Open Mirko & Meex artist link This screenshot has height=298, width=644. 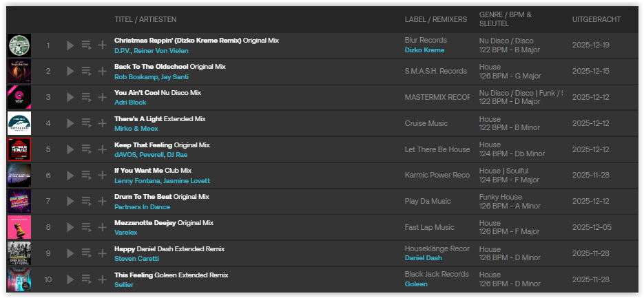tap(136, 128)
